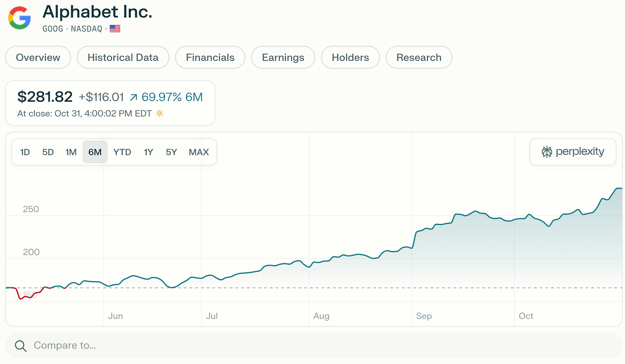Click the sun icon beside close time
Image resolution: width=625 pixels, height=364 pixels.
point(160,114)
